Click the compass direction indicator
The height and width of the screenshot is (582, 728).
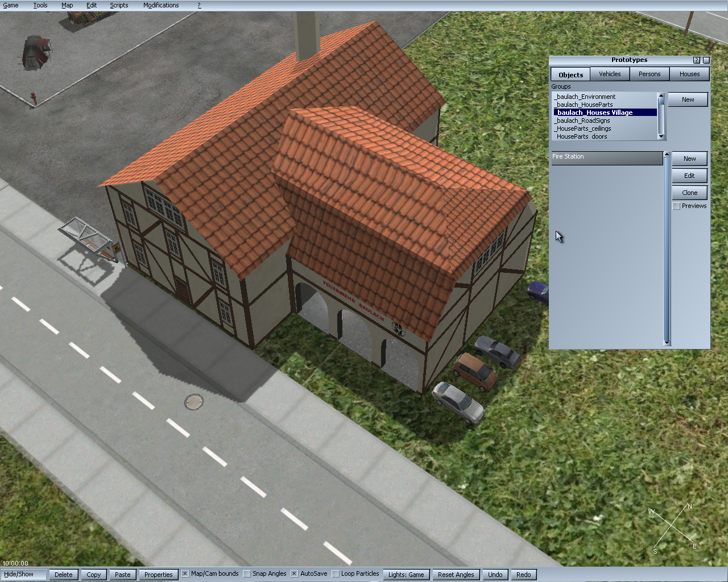[672, 527]
